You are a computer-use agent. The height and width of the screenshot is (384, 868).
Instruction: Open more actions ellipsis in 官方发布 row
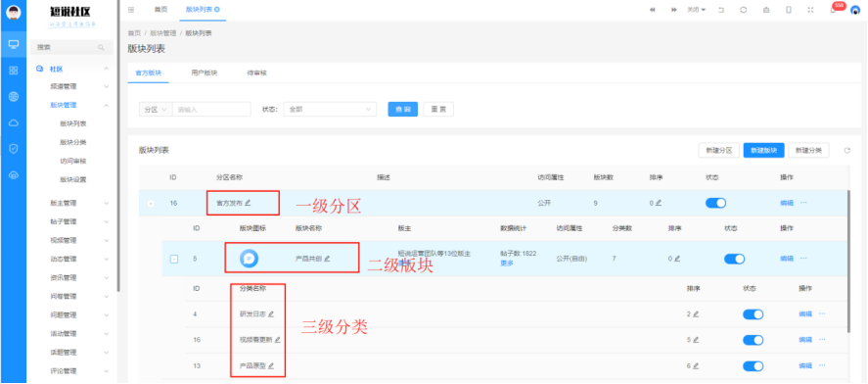point(803,203)
